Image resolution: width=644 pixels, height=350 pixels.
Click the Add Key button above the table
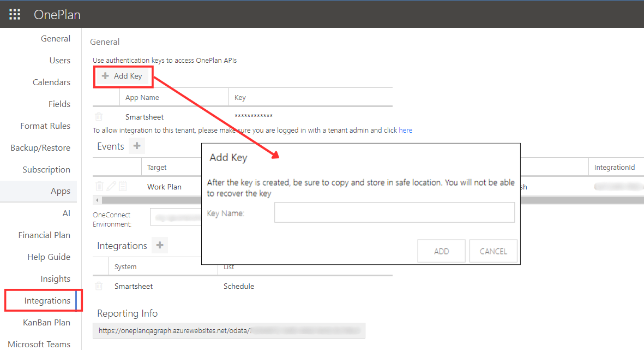point(123,76)
